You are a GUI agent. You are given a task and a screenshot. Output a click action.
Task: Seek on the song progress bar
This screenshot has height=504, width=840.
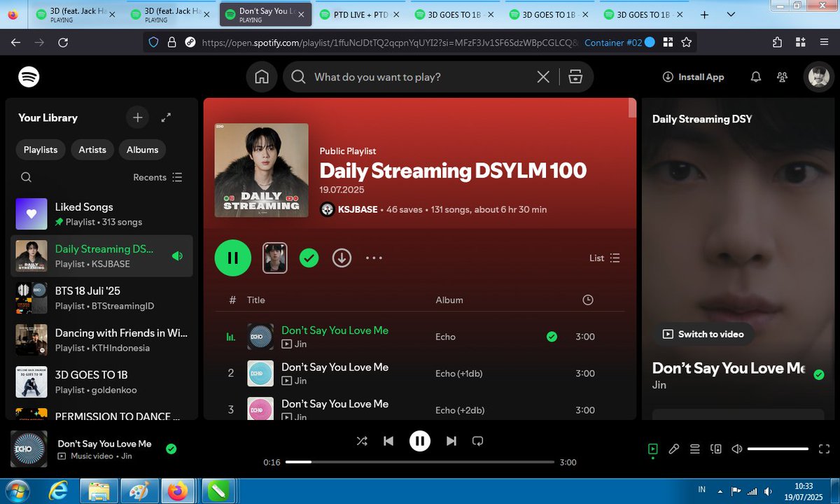pos(420,462)
